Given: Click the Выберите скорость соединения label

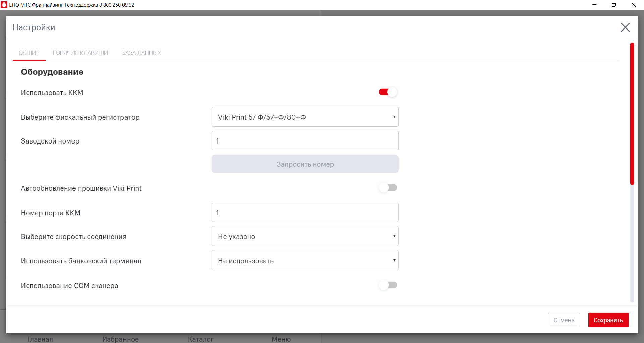Looking at the screenshot, I should (73, 237).
